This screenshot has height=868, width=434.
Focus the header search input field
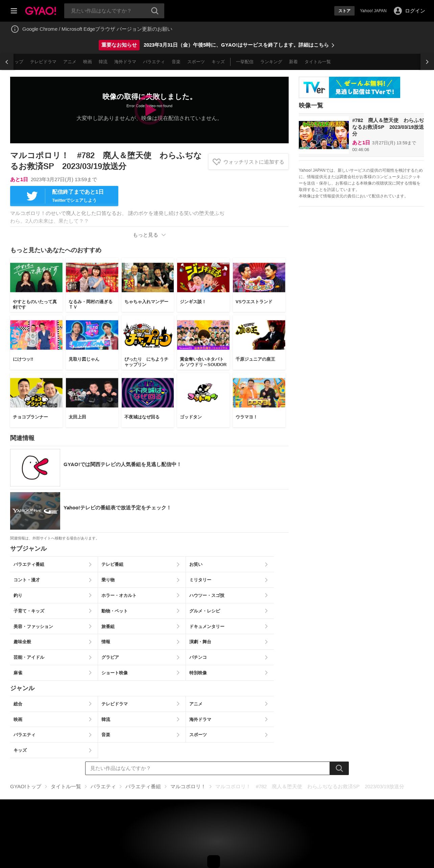click(108, 11)
